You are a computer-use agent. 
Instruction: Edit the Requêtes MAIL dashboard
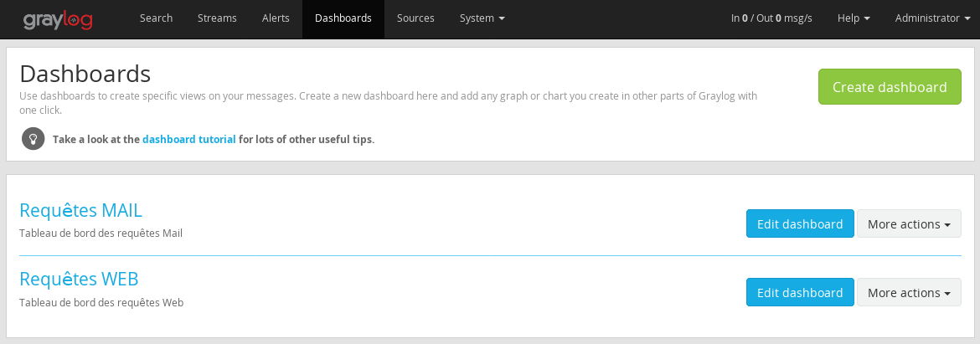[800, 223]
